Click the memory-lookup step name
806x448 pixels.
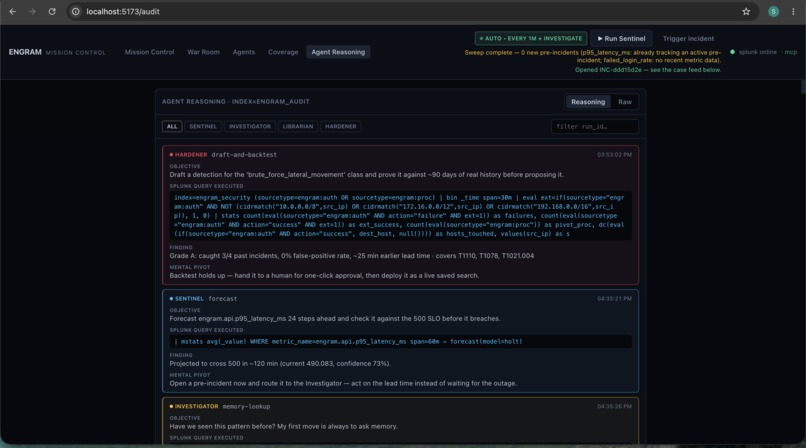click(x=246, y=406)
